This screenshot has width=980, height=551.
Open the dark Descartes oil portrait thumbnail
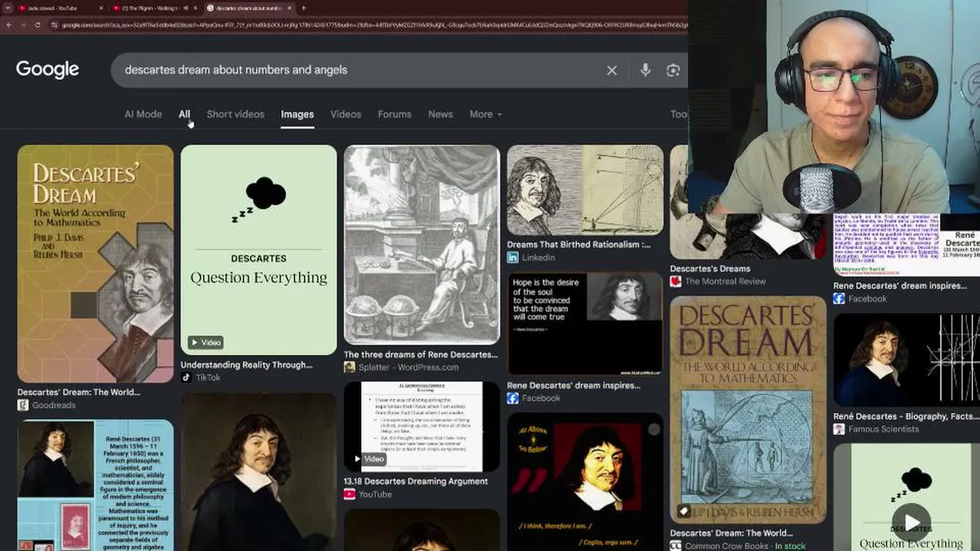click(x=259, y=472)
